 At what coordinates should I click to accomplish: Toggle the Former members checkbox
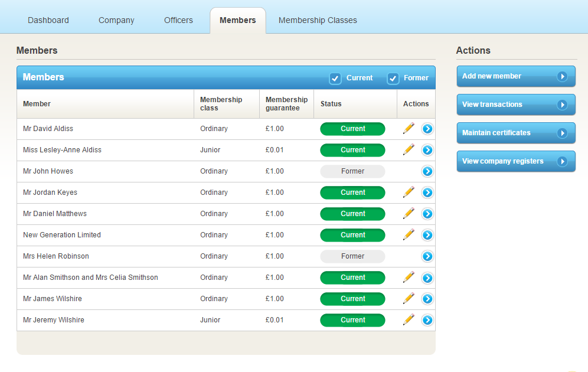(x=393, y=78)
